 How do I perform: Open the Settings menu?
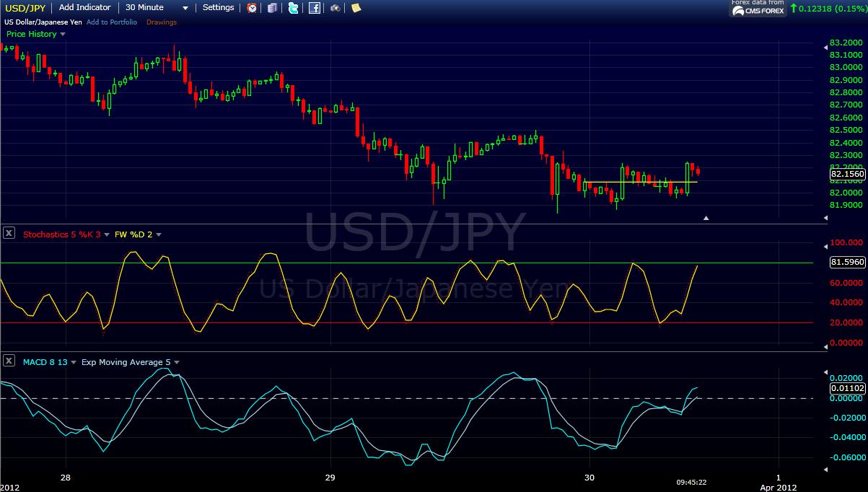click(x=218, y=7)
